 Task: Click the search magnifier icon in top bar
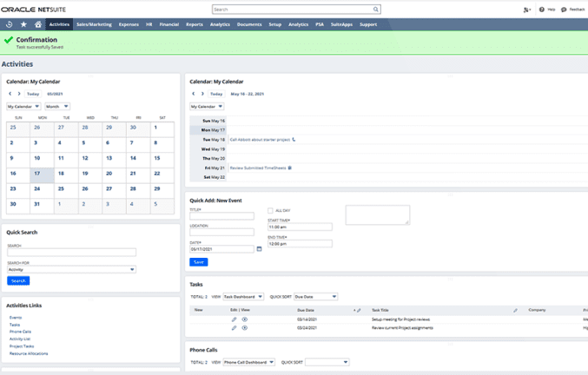(x=376, y=10)
